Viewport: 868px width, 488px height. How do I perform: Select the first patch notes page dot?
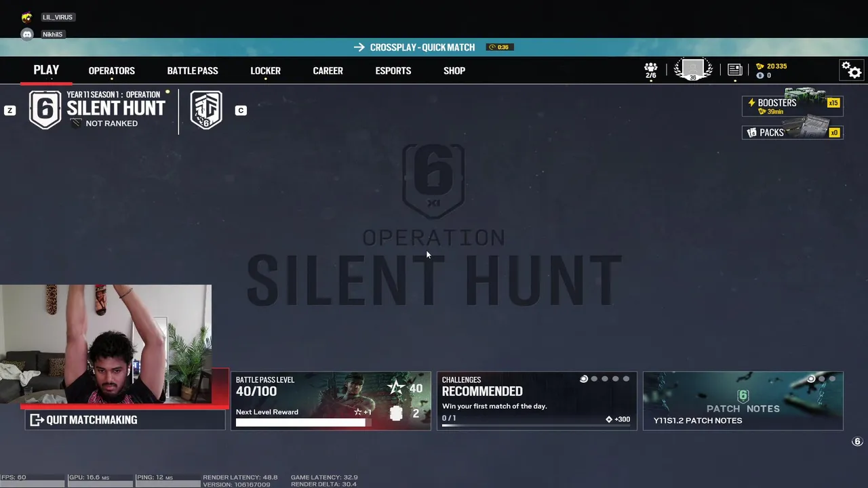(811, 379)
